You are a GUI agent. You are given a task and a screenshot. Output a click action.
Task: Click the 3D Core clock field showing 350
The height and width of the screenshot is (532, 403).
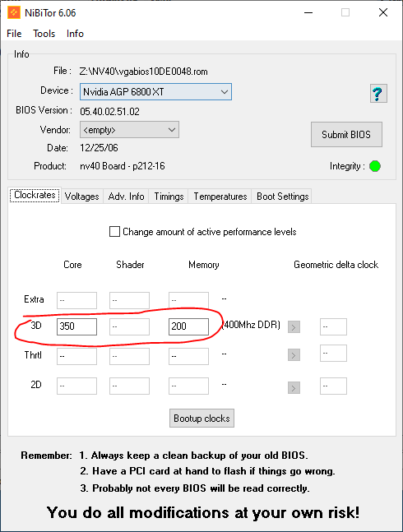tap(76, 326)
